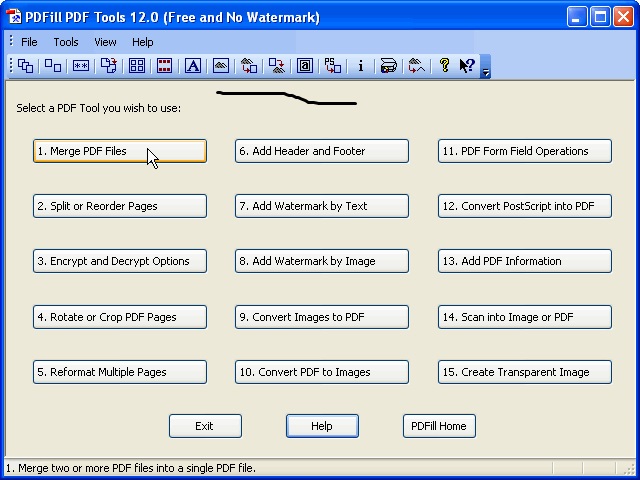Open '8. Add Watermark by Image' button

click(x=322, y=261)
